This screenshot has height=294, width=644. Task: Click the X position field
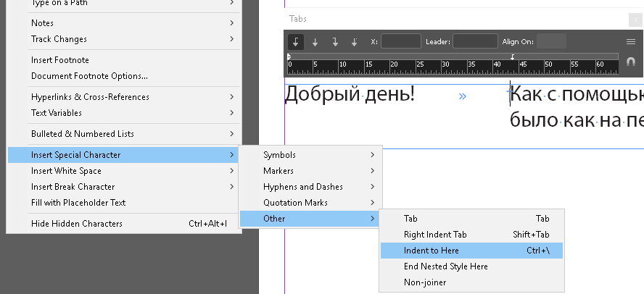(x=401, y=41)
